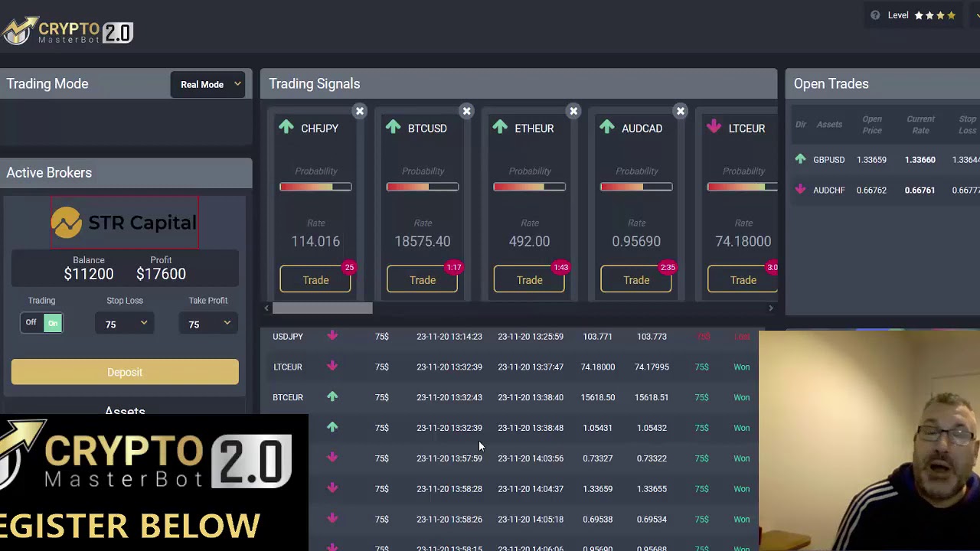Click the Active Brokers panel header
The height and width of the screenshot is (551, 980).
(126, 173)
